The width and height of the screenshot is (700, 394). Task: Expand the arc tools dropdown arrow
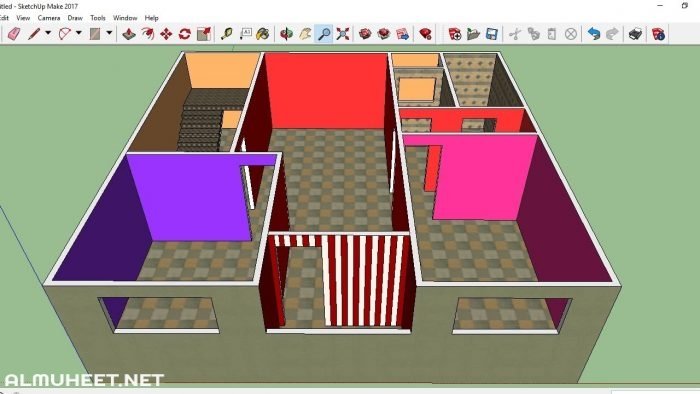79,33
